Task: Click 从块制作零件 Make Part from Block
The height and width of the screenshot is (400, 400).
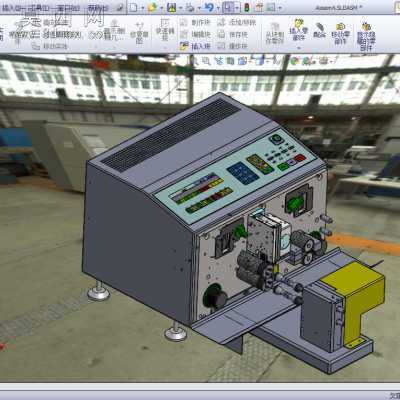Action: 275,33
